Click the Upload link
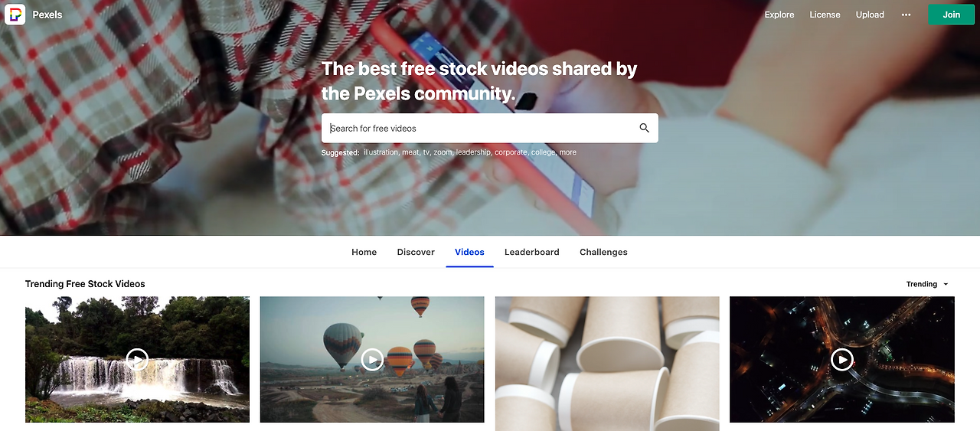This screenshot has height=431, width=980. 870,15
